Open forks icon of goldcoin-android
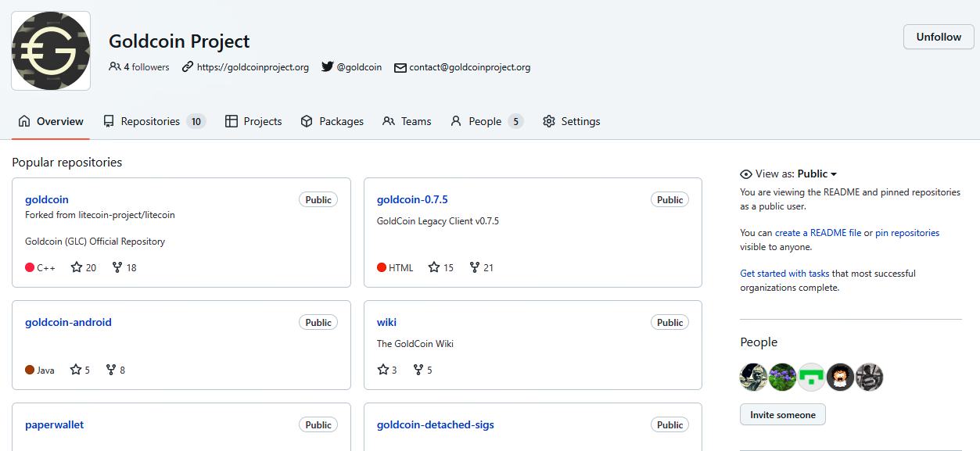The width and height of the screenshot is (980, 451). [111, 370]
